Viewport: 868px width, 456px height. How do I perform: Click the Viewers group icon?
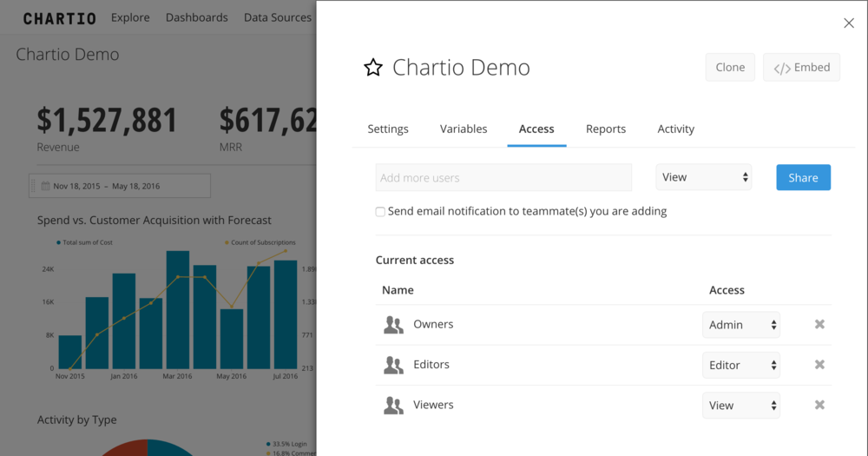[x=393, y=406]
